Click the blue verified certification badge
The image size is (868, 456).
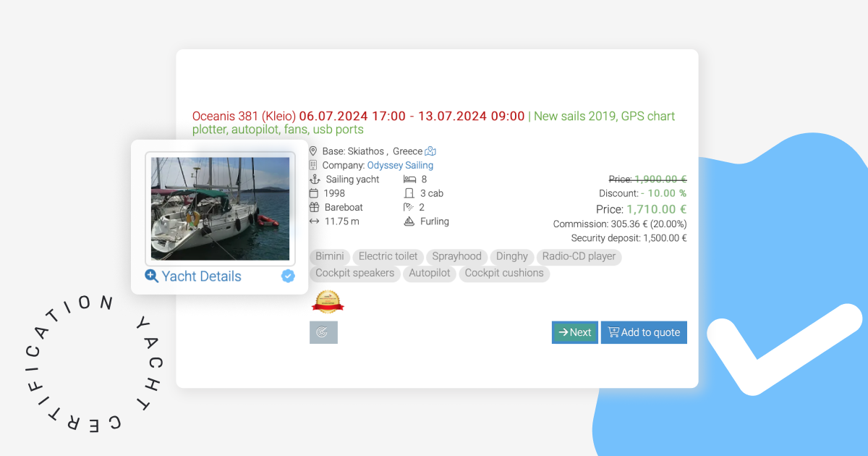[288, 276]
